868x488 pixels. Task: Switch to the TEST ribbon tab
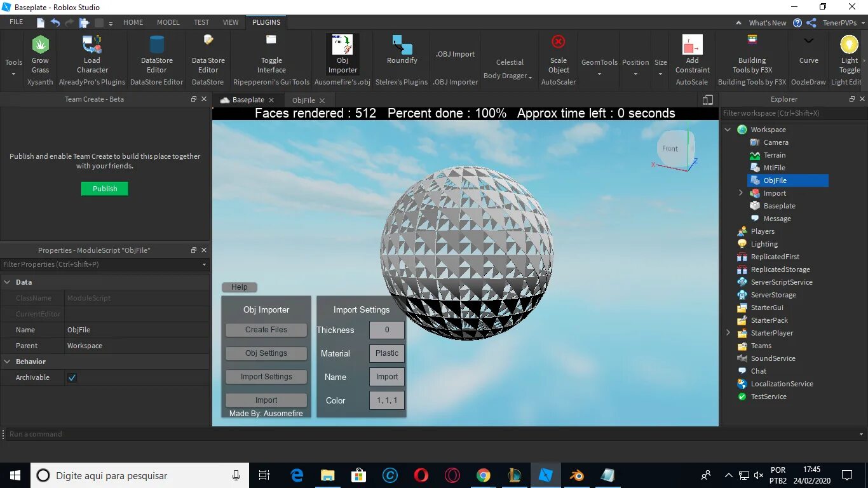pos(201,22)
